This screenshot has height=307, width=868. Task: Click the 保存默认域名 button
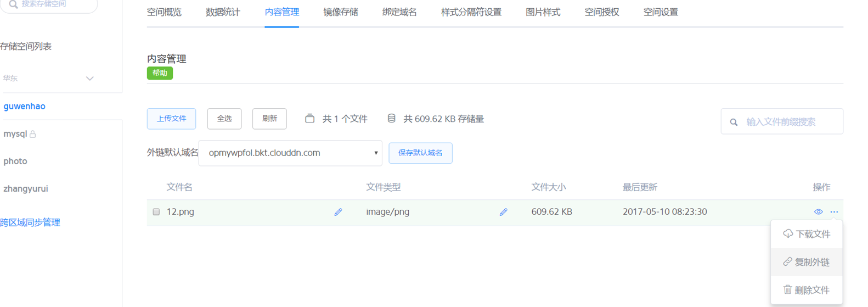tap(420, 153)
